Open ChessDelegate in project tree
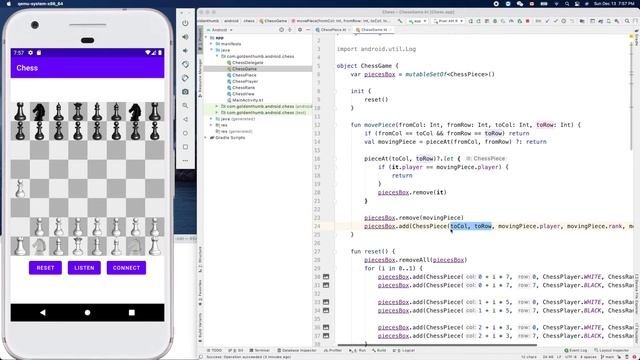Image resolution: width=640 pixels, height=360 pixels. click(245, 62)
